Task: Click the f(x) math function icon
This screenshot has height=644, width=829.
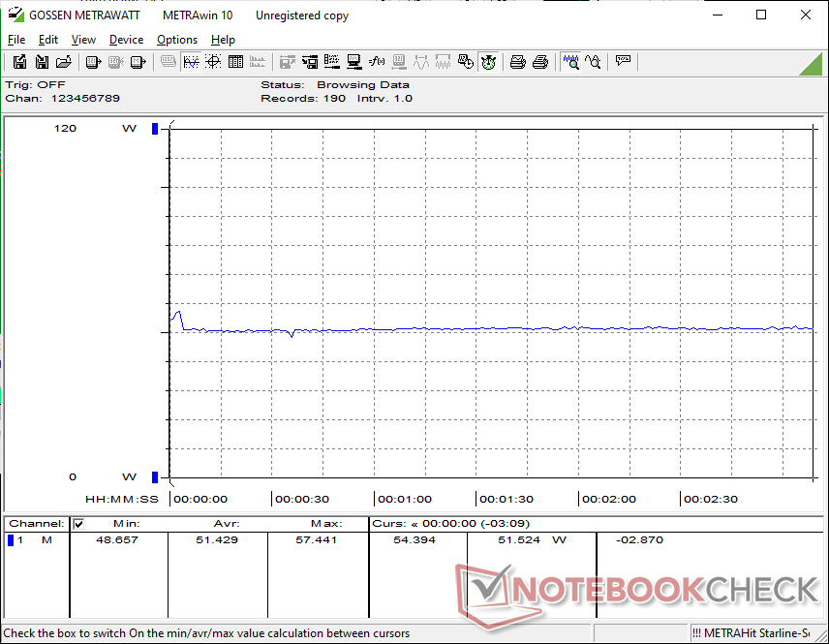Action: [x=377, y=62]
